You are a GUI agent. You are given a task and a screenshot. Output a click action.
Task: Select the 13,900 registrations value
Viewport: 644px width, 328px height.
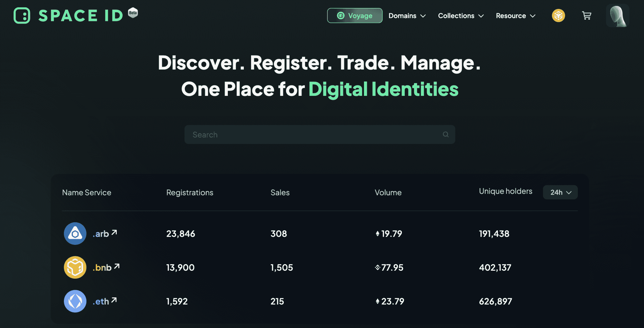[180, 267]
